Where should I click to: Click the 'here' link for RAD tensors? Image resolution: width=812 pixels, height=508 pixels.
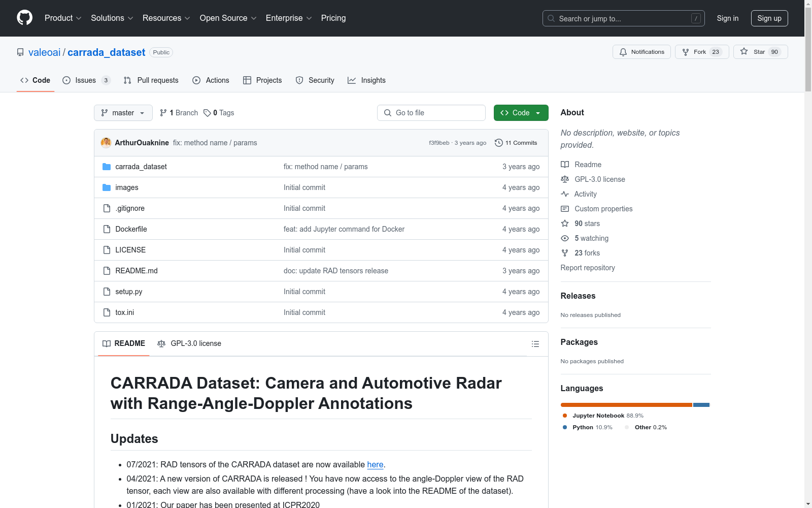point(375,464)
